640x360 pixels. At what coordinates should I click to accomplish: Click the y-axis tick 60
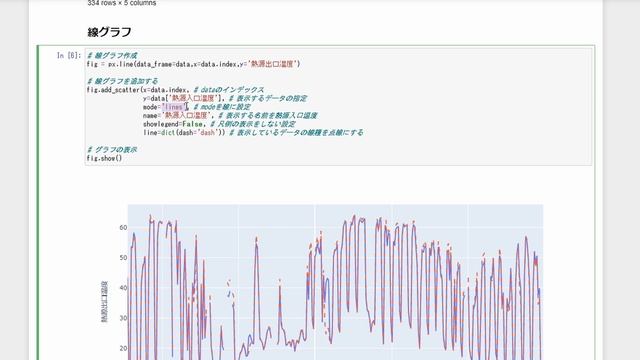pos(123,228)
